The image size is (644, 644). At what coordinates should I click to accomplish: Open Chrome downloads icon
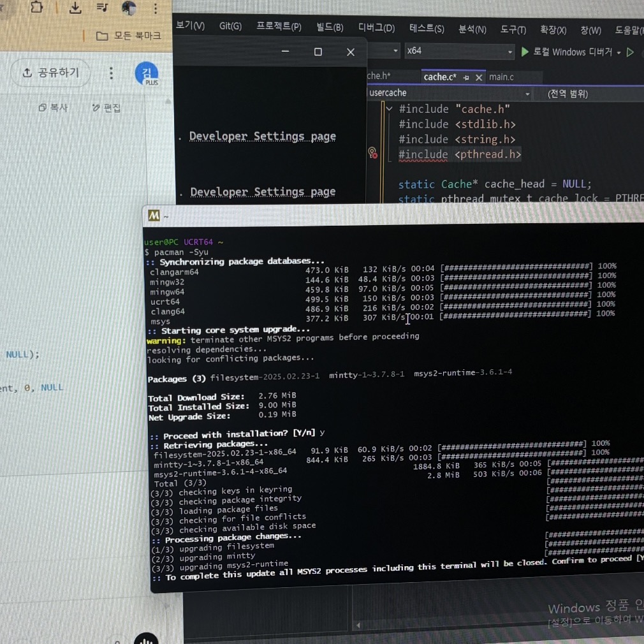point(75,8)
